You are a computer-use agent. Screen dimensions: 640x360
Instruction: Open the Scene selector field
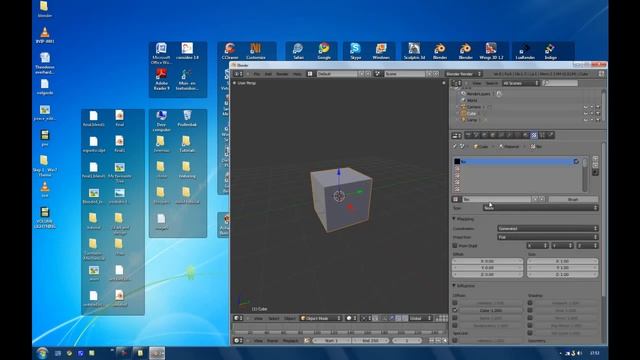(405, 74)
